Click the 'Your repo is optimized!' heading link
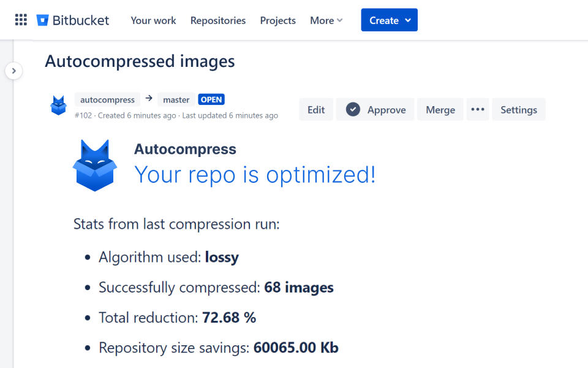Image resolution: width=588 pixels, height=368 pixels. [255, 175]
